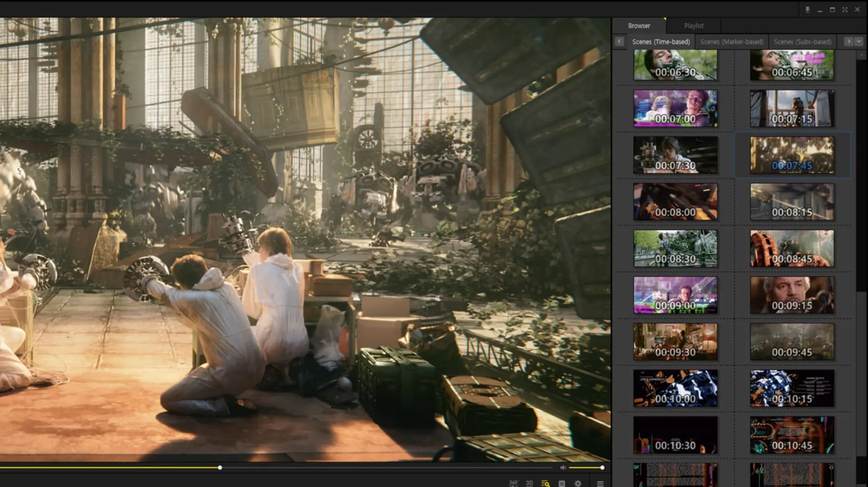Seek the video using the progress bar
Viewport: 868px width, 487px height.
(277, 468)
